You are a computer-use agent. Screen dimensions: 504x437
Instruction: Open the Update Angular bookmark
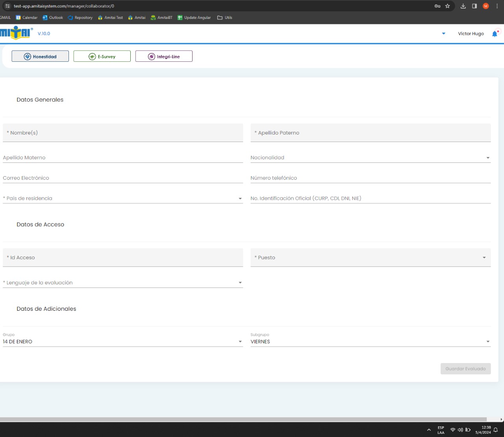194,18
